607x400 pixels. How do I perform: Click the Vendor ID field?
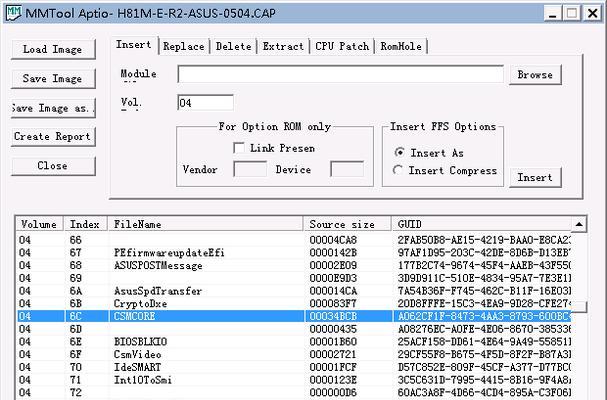click(250, 169)
